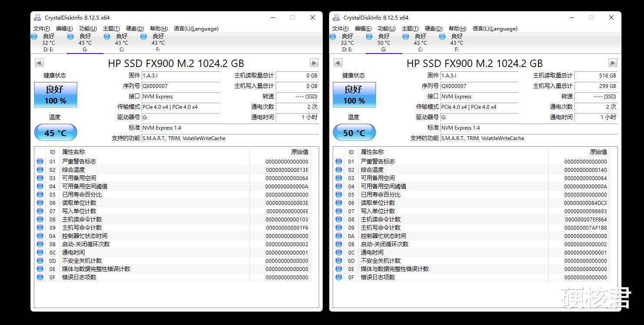Click status dot of 0D 不安全关机计数 in left window
644x325 pixels.
(40, 261)
